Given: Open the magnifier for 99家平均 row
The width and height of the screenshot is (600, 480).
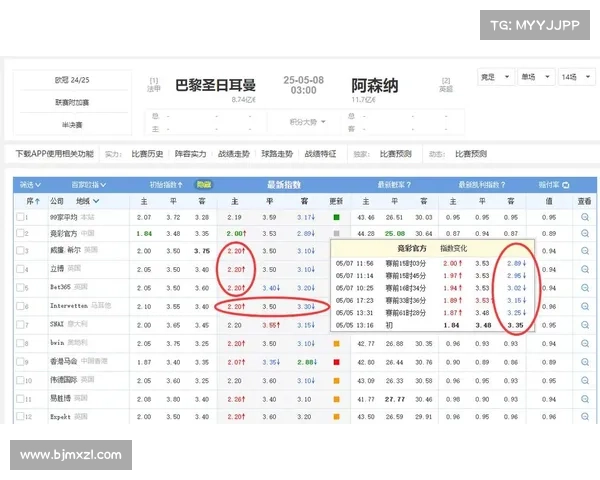Looking at the screenshot, I should 585,217.
